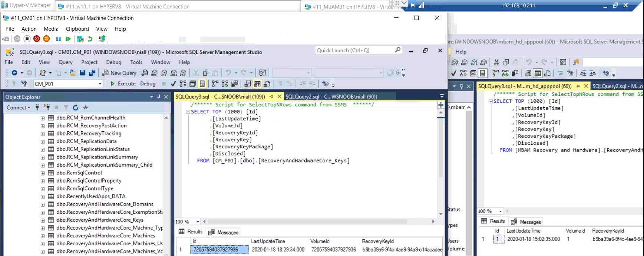Viewport: 644px width, 256px height.
Task: Close the SQLQuery3.sql tab in CM01 SSMS
Action: [279, 96]
